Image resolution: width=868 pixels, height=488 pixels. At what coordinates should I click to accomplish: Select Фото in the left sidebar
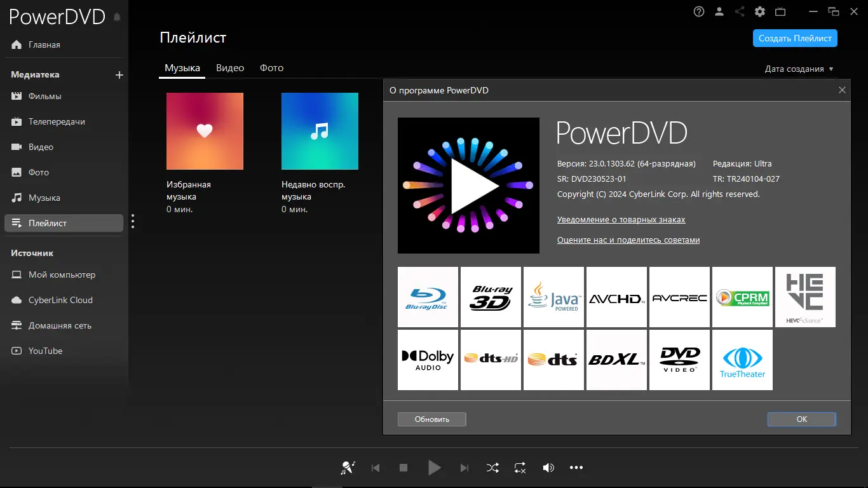[64, 173]
